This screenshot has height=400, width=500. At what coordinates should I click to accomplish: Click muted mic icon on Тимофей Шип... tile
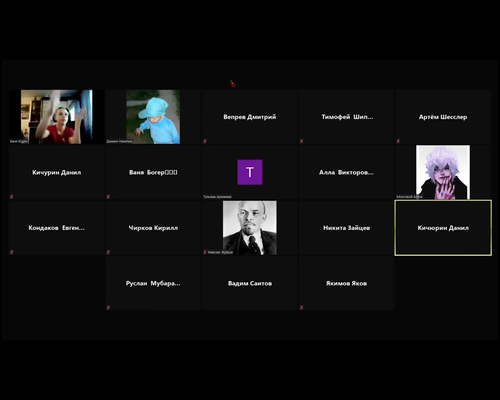pyautogui.click(x=301, y=141)
